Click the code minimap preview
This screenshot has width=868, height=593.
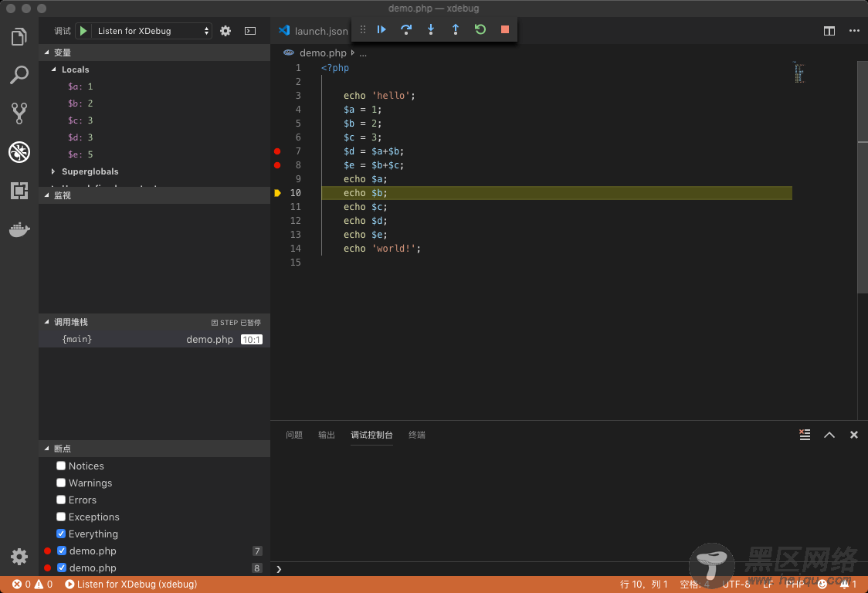click(798, 73)
